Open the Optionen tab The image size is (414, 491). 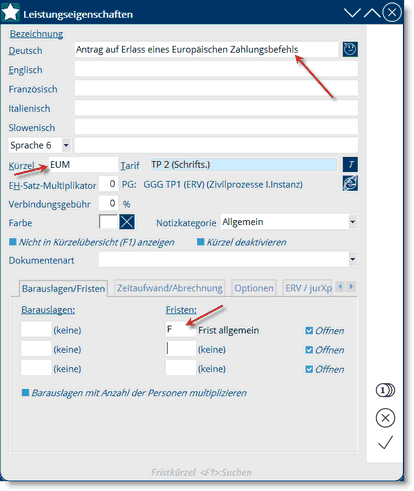[x=254, y=288]
